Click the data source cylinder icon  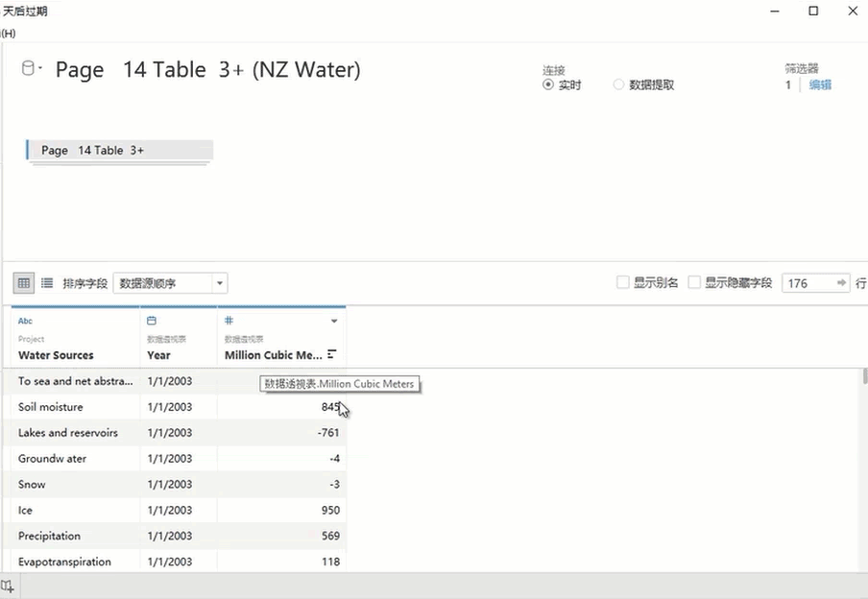(28, 68)
